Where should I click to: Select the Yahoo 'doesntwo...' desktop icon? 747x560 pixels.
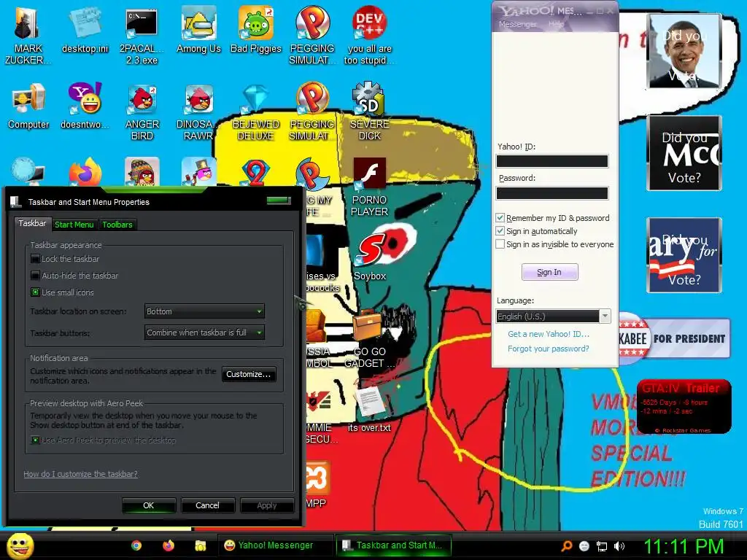click(x=85, y=106)
